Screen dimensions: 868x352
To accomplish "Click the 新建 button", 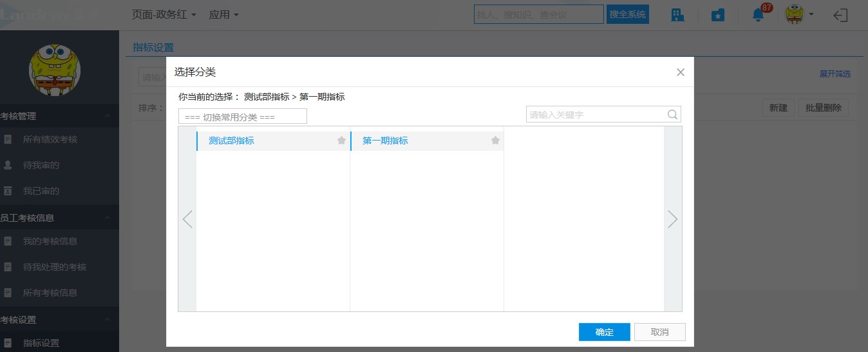I will pos(778,108).
